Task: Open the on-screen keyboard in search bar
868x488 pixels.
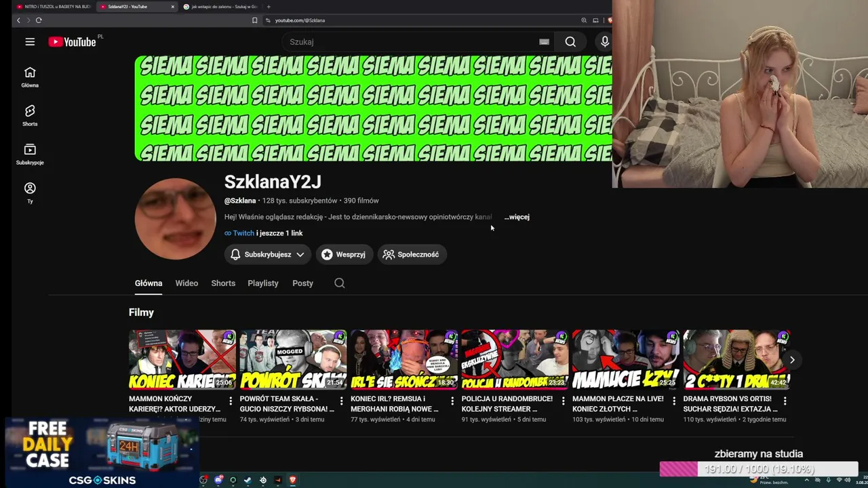Action: [x=544, y=42]
